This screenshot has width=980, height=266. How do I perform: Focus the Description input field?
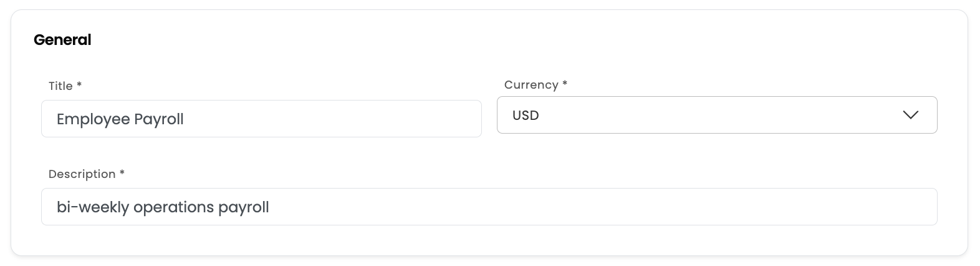click(489, 207)
